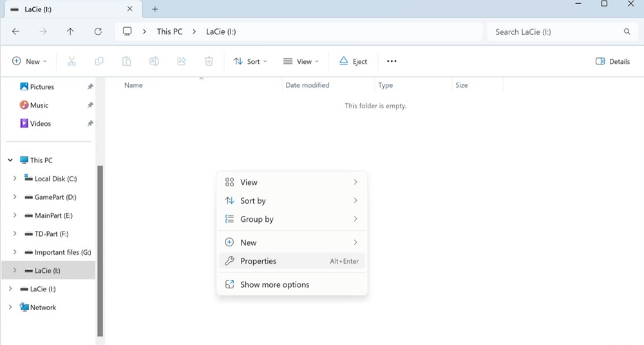This screenshot has height=345, width=644.
Task: Expand MainPart (E:) node
Action: click(15, 215)
